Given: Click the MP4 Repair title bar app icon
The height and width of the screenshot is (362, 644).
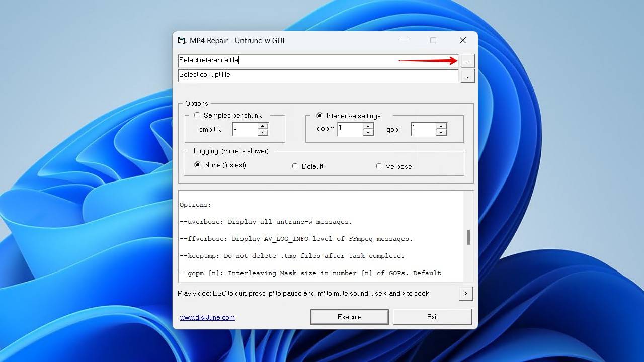Looking at the screenshot, I should coord(182,40).
